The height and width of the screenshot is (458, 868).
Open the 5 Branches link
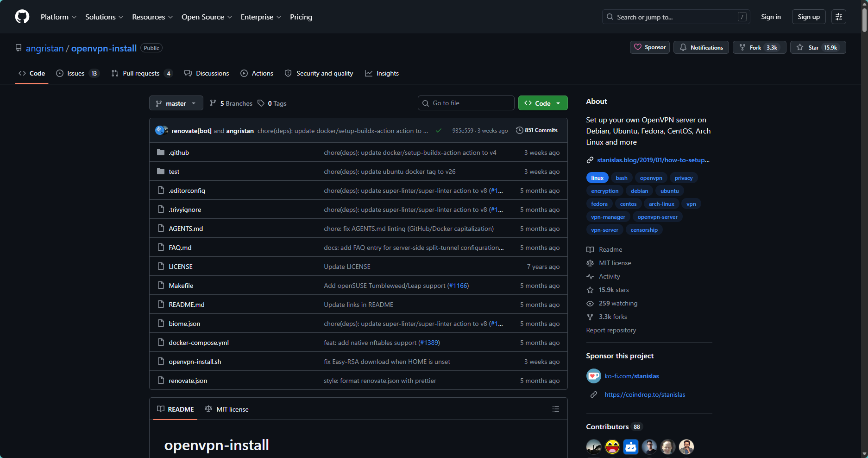[231, 103]
